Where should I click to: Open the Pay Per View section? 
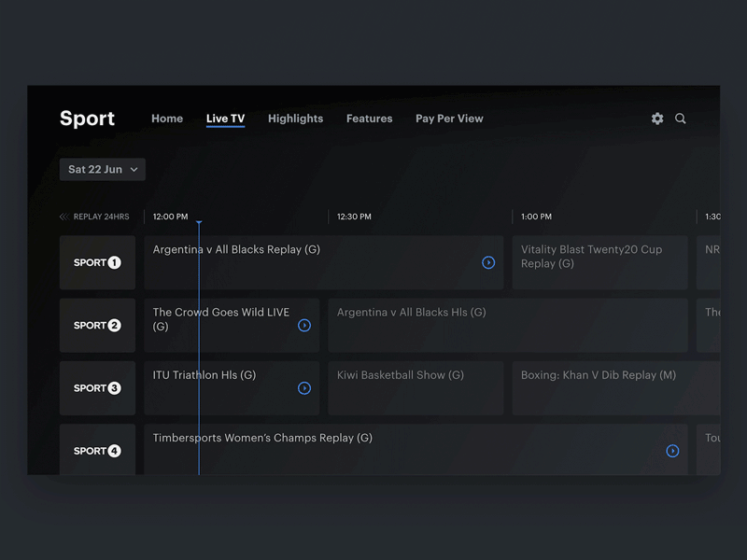click(x=449, y=119)
